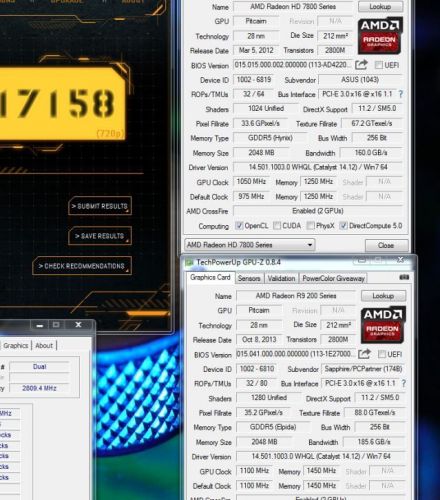The height and width of the screenshot is (500, 440).
Task: Click the Subvendor value Sapphire/PCPartner (174B)
Action: [363, 369]
